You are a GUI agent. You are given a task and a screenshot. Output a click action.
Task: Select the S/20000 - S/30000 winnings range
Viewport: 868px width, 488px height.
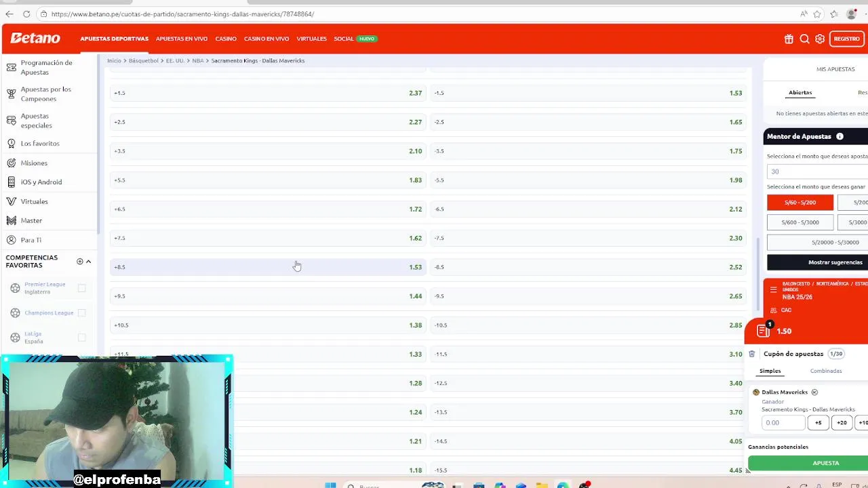pyautogui.click(x=818, y=242)
